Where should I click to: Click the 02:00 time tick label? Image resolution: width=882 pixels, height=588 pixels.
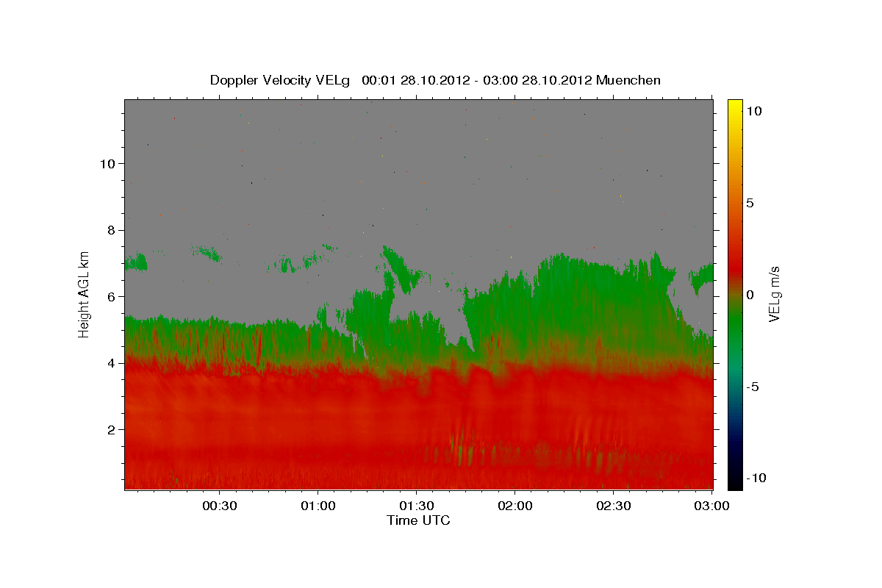(x=515, y=506)
